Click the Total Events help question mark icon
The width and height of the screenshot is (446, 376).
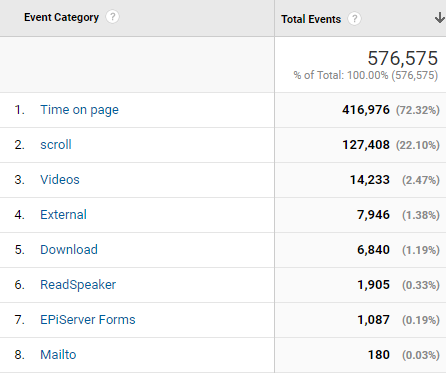pyautogui.click(x=354, y=19)
